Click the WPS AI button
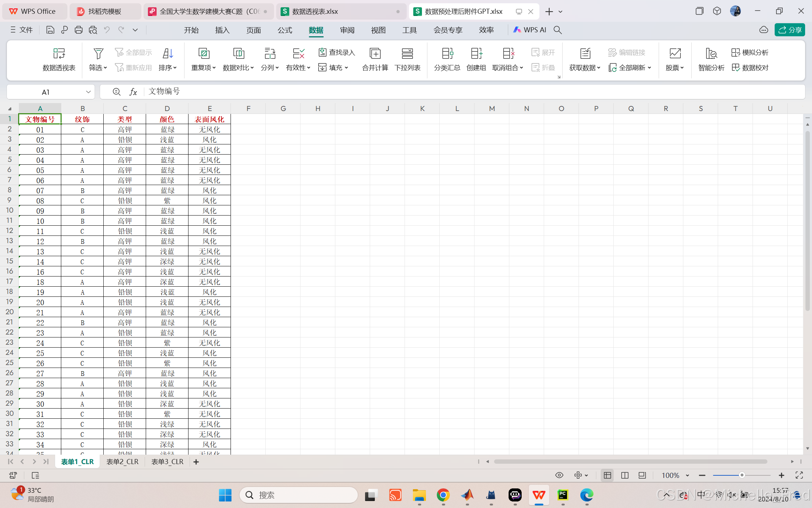The width and height of the screenshot is (812, 508). pos(530,30)
